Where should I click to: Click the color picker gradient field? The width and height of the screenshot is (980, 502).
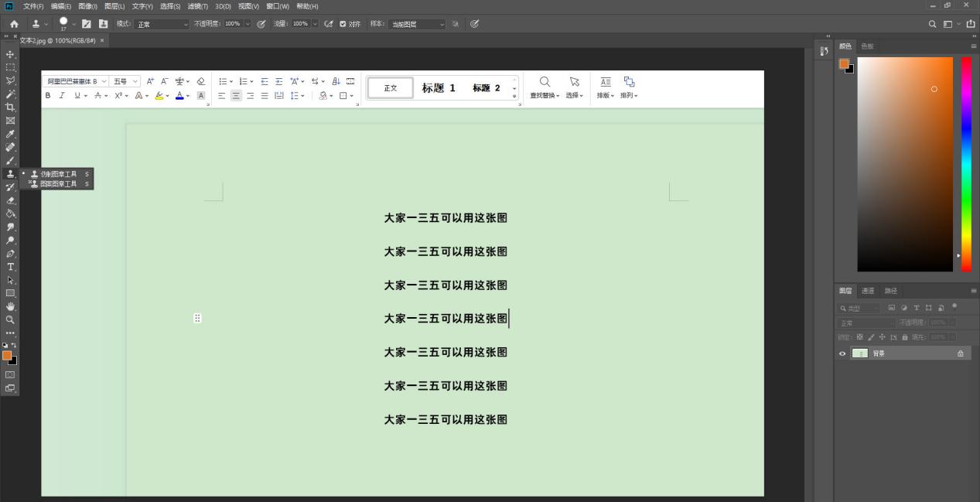click(x=905, y=164)
